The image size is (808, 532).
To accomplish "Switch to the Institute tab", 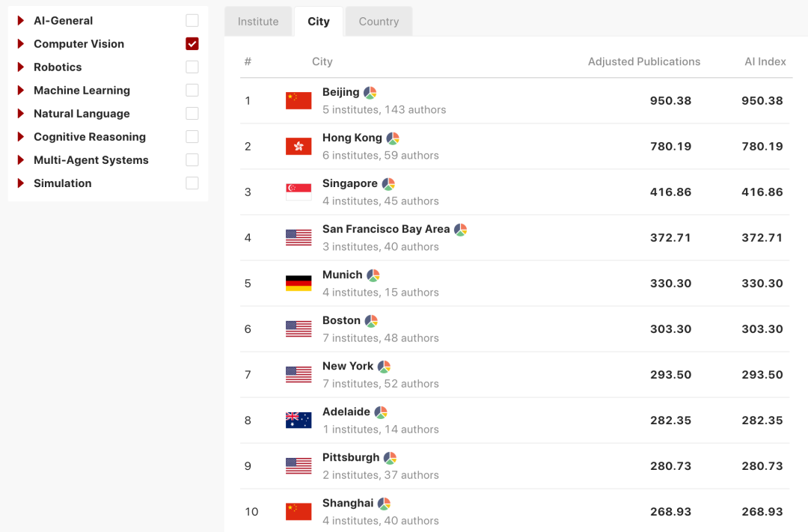I will [258, 22].
